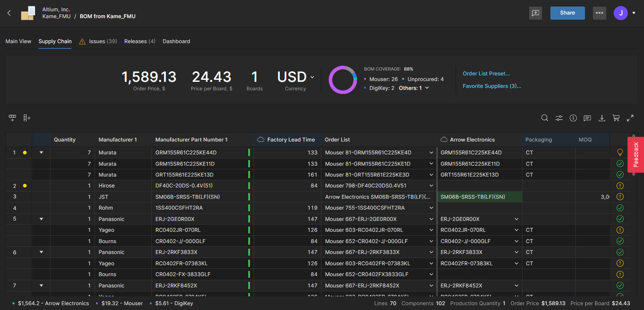Click Kame_FMU breadcrumb link
Screen dimensions: 644x310
tap(57, 16)
